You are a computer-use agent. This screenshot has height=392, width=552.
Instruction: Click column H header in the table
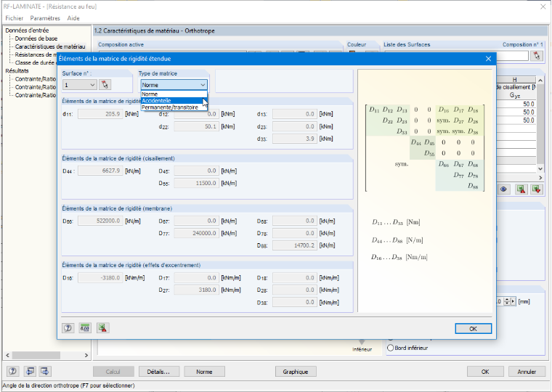coord(516,80)
